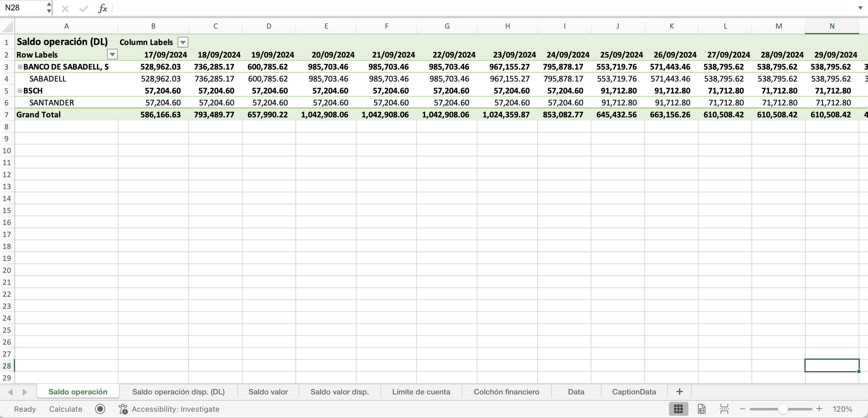Open the Colchón financiero sheet tab
868x418 pixels.
click(x=506, y=392)
